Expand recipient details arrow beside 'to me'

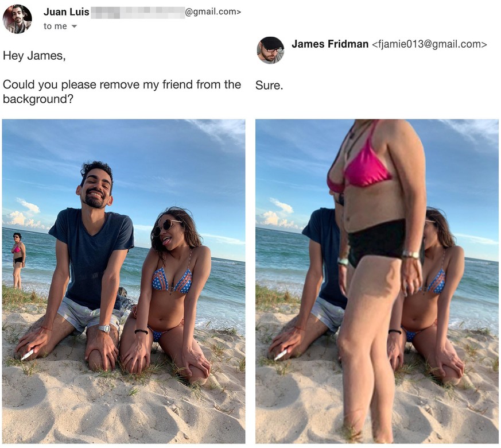(x=74, y=26)
